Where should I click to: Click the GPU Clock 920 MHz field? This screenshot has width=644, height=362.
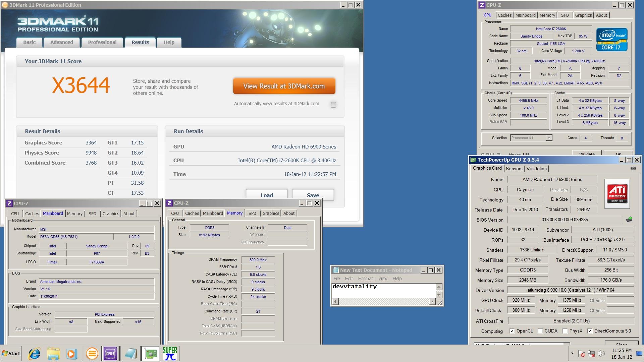[x=521, y=300]
